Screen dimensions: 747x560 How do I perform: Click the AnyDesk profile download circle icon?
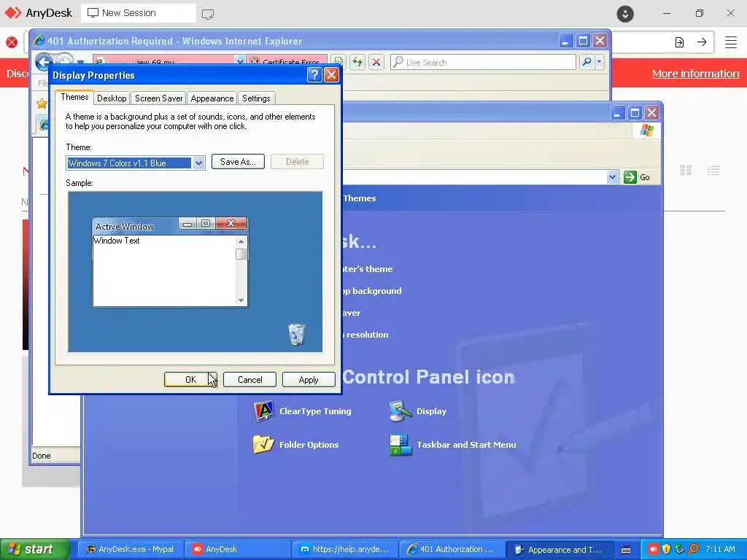click(x=625, y=13)
